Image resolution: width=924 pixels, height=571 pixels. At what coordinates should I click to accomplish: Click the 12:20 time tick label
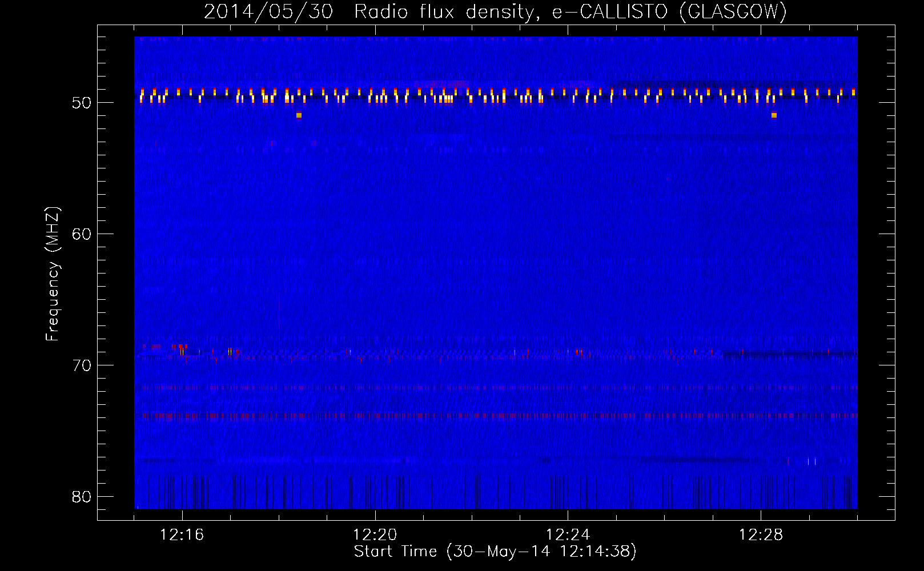pos(375,535)
